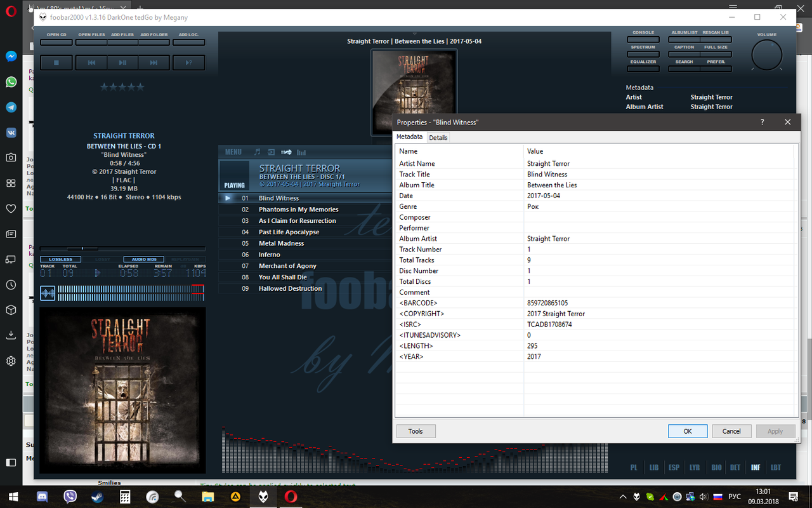Click the vertical bars playlist toolbar icon
This screenshot has height=508, width=812.
(301, 152)
